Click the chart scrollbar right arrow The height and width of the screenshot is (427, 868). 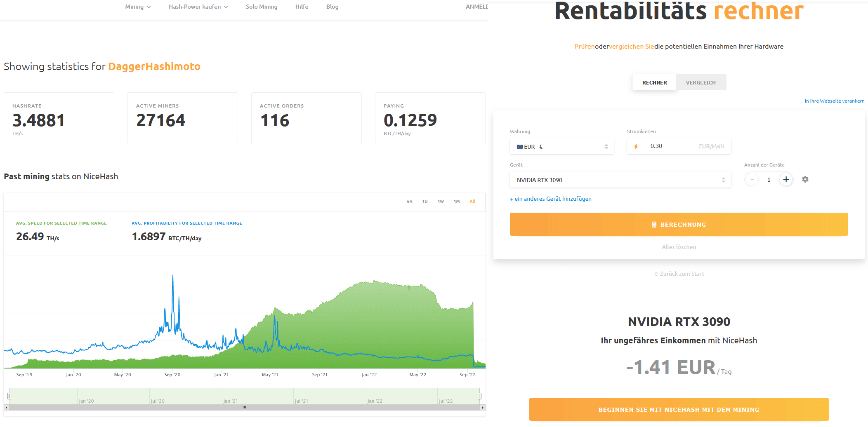(483, 407)
